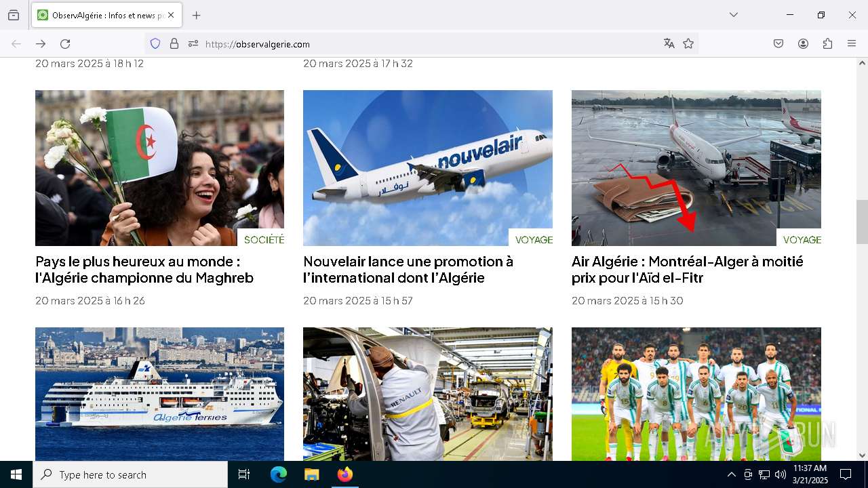This screenshot has width=868, height=488.
Task: Bookmark this page with star
Action: (x=688, y=44)
